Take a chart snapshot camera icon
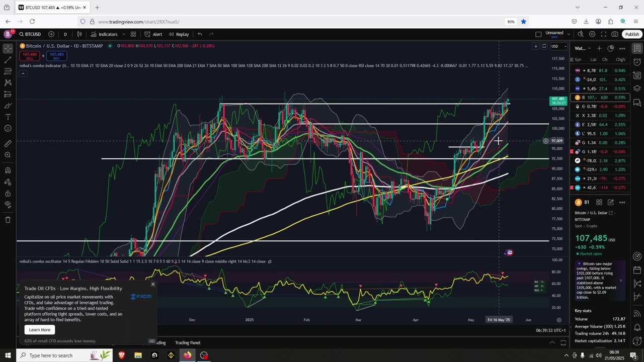Image resolution: width=644 pixels, height=362 pixels. click(x=615, y=34)
